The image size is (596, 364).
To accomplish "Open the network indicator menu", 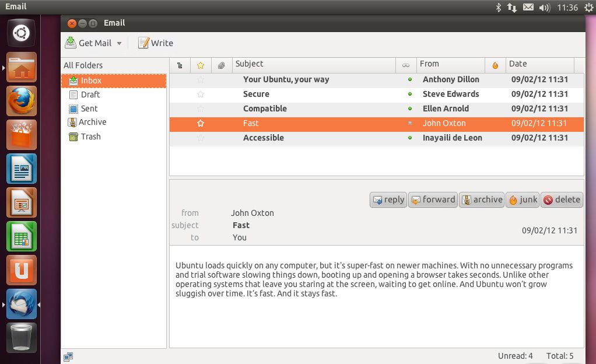I will click(512, 8).
